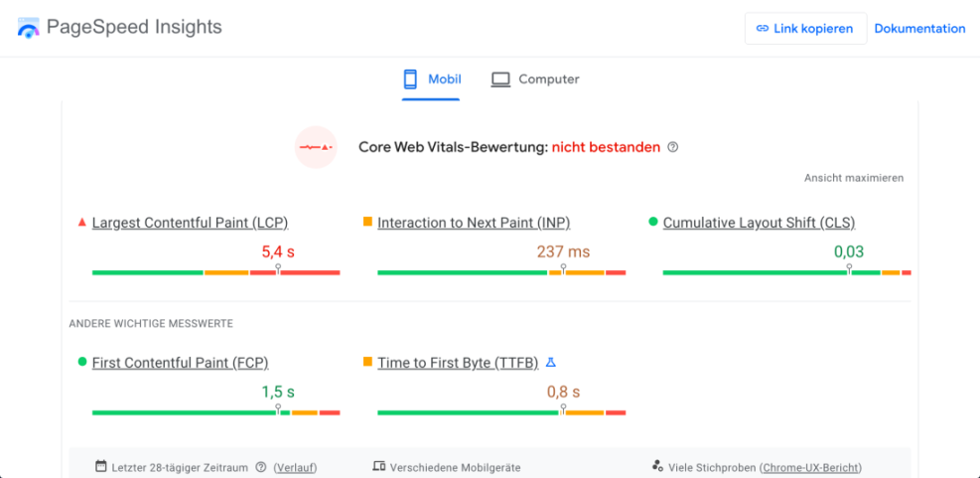980x478 pixels.
Task: Click the CLS distribution bar
Action: pyautogui.click(x=786, y=272)
